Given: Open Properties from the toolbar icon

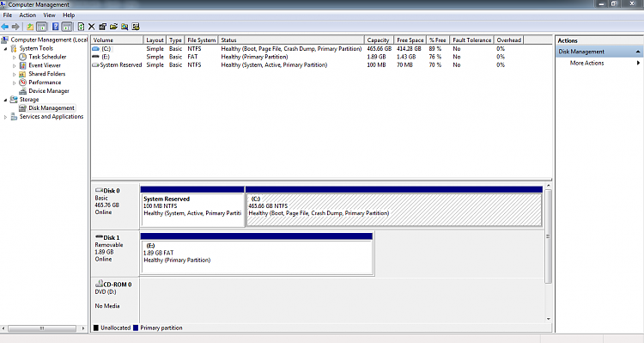Looking at the screenshot, I should tap(103, 27).
